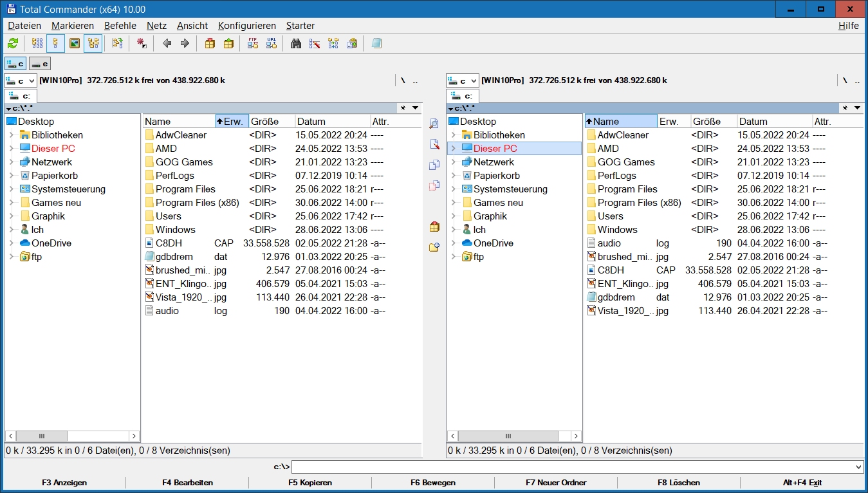Open right panel directory history dropdown arrow
The width and height of the screenshot is (868, 493).
tap(857, 108)
